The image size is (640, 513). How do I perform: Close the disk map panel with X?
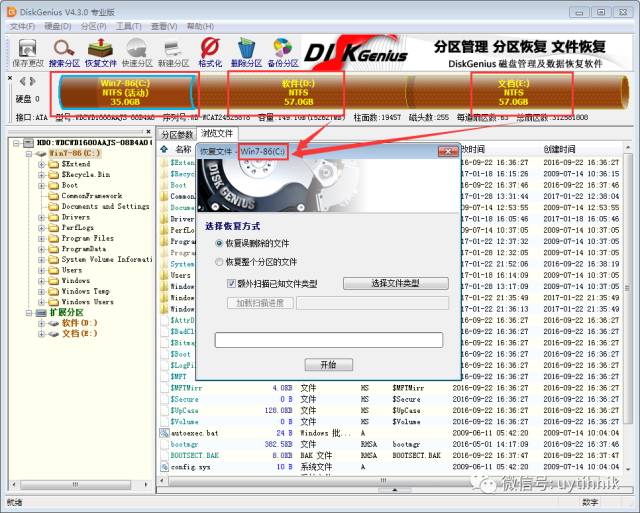pos(10,78)
